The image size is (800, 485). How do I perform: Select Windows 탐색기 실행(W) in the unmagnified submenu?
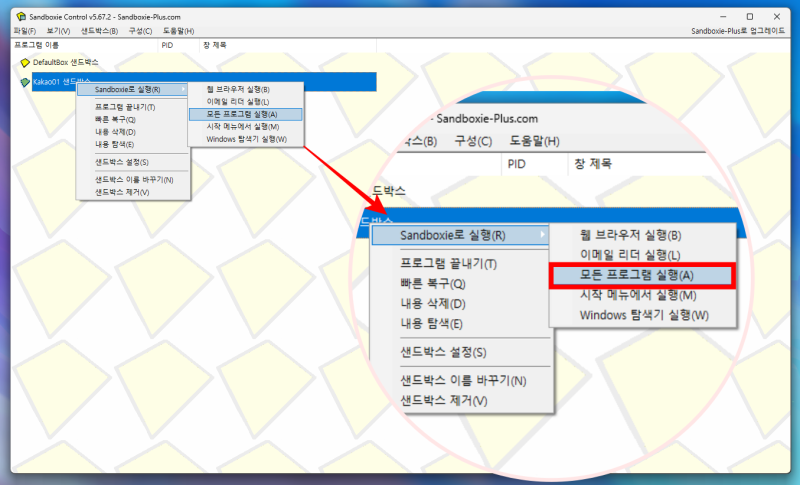click(x=246, y=139)
